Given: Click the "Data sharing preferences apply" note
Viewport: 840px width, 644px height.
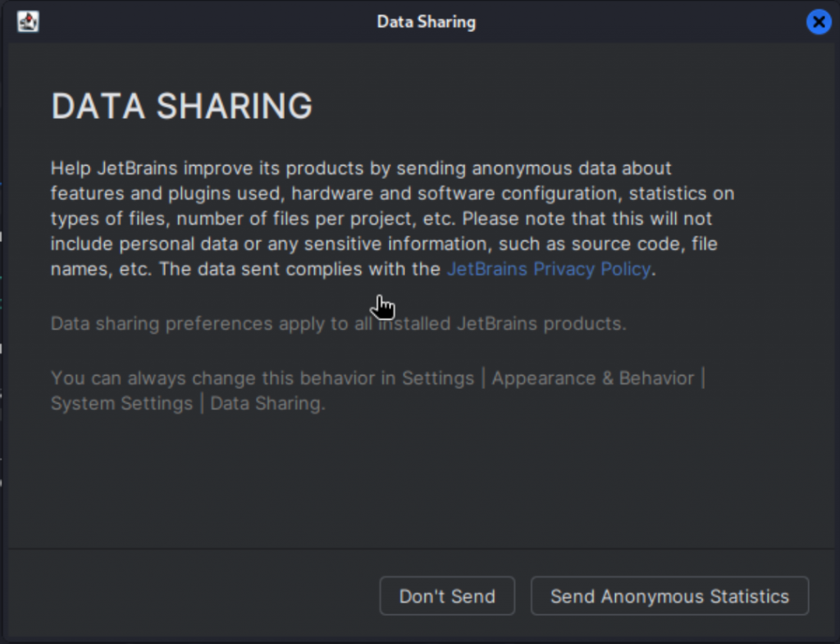Looking at the screenshot, I should pos(338,323).
